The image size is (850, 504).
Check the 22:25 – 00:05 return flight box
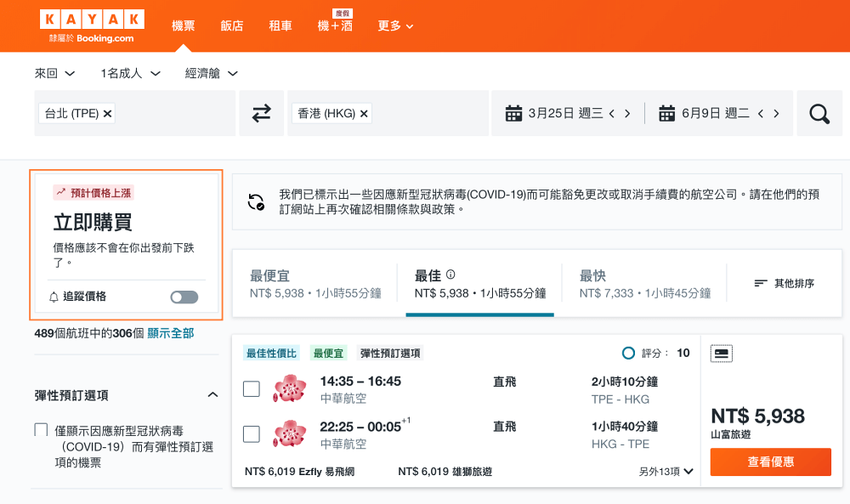252,433
